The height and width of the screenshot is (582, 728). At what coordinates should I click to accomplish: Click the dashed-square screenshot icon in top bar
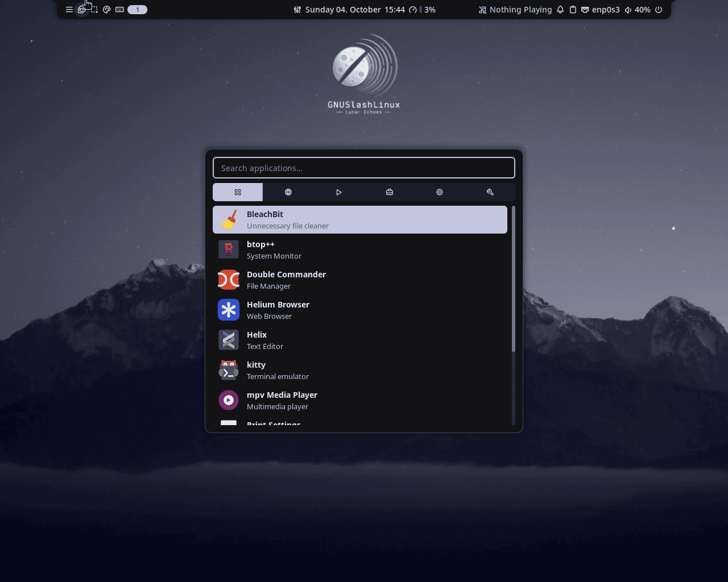click(x=94, y=10)
